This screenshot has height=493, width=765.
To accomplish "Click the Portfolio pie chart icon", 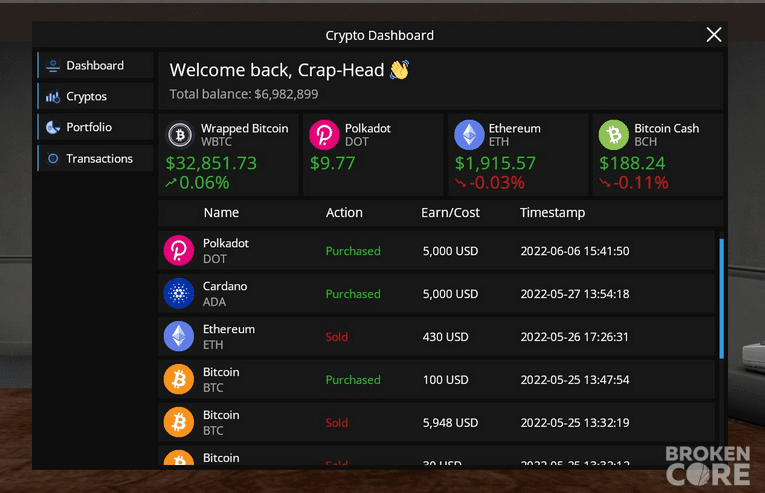I will click(x=53, y=127).
